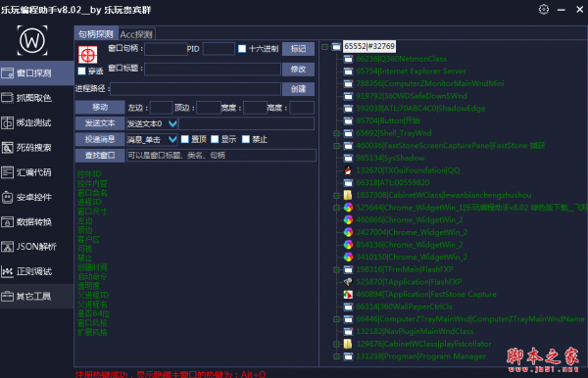Select 65754|Internet Explorer Server row
This screenshot has width=588, height=378.
click(411, 71)
